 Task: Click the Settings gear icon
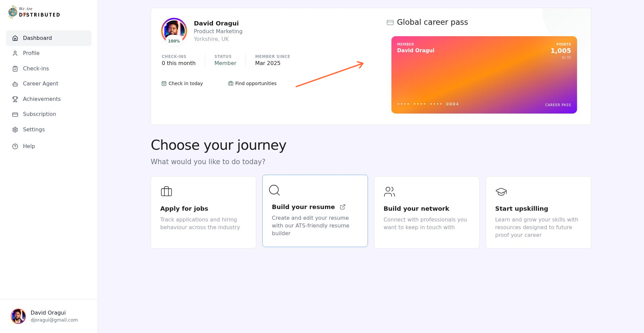point(15,129)
